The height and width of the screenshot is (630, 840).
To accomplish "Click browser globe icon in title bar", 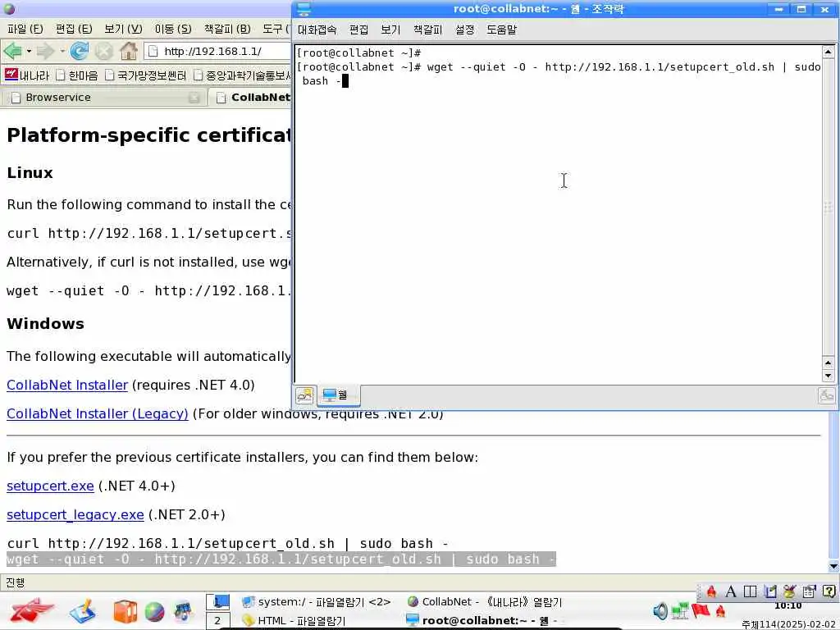I will point(9,8).
